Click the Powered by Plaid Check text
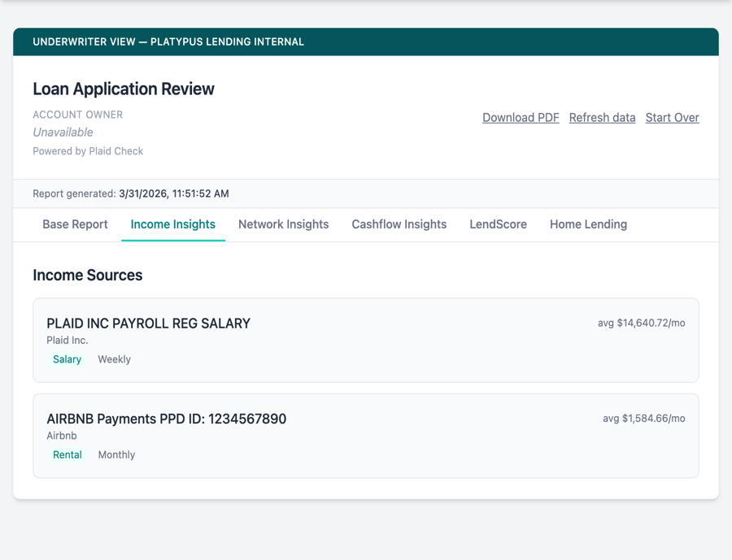The image size is (732, 560). pyautogui.click(x=88, y=151)
